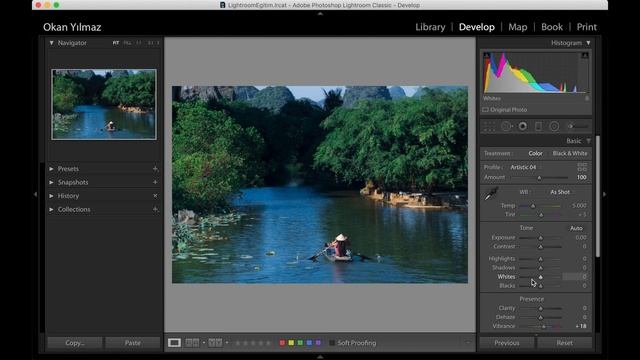Set Navigator zoom to FILL

127,43
